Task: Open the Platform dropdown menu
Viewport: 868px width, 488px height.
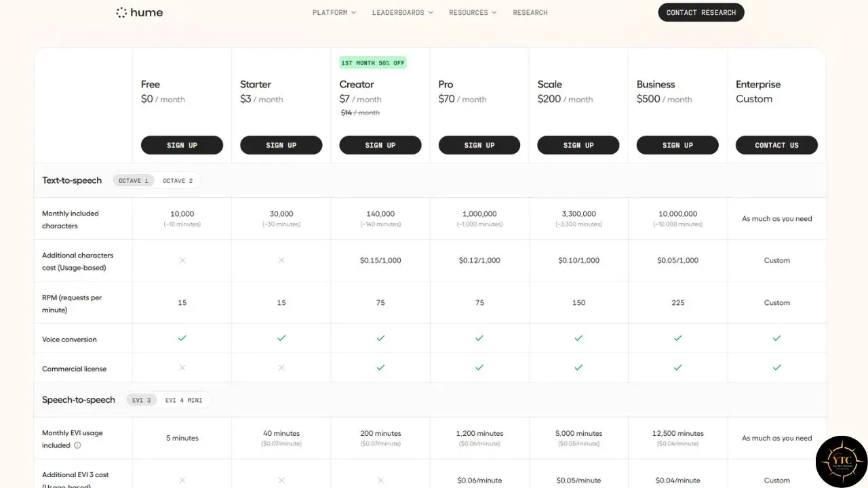Action: tap(334, 12)
